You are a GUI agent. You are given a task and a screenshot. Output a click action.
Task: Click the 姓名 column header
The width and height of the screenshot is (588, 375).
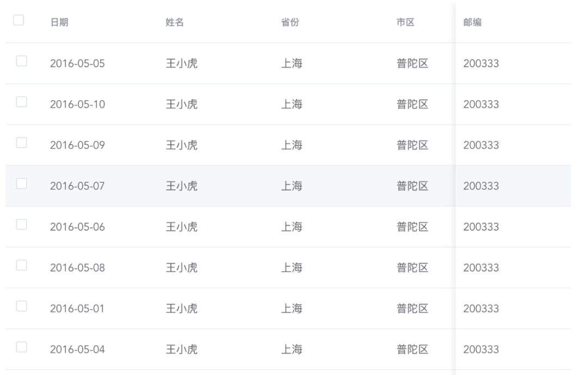coord(174,22)
